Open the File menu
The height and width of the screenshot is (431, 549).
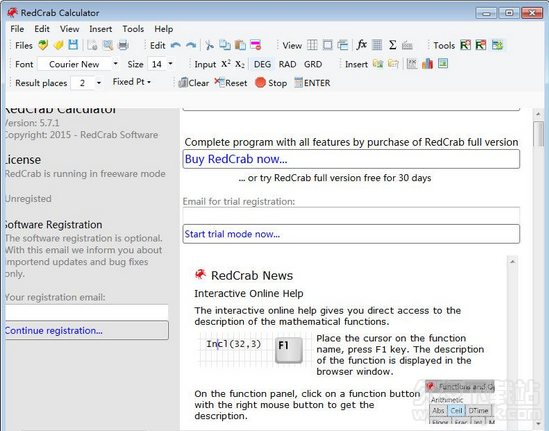click(x=17, y=29)
